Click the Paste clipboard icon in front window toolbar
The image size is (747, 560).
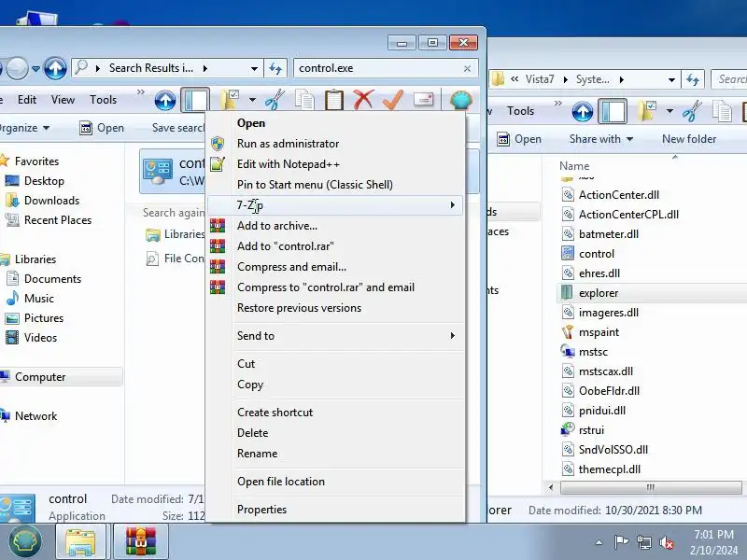point(334,100)
